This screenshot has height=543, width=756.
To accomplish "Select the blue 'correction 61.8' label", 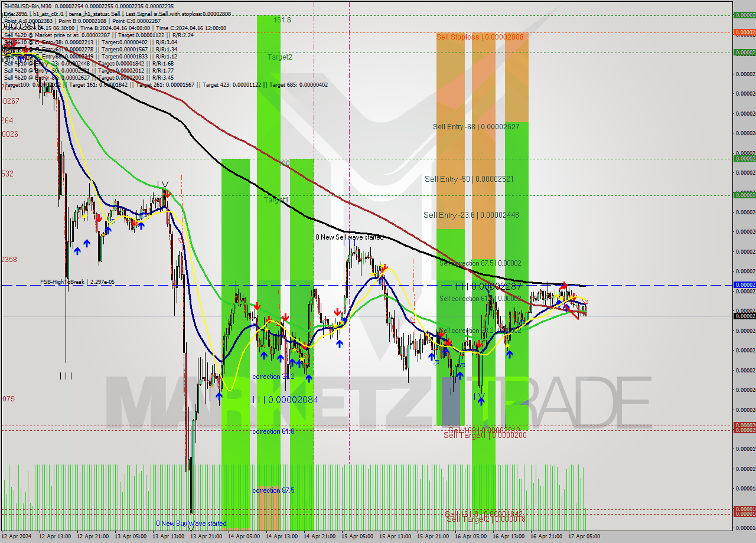I will point(273,431).
